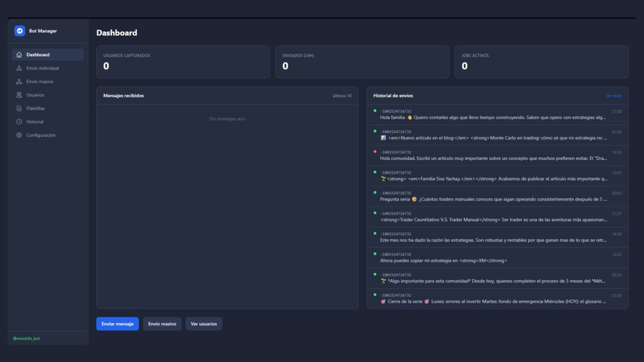This screenshot has height=362, width=644.
Task: Select the 'Este mes nos ha dado' entry
Action: pos(497,237)
